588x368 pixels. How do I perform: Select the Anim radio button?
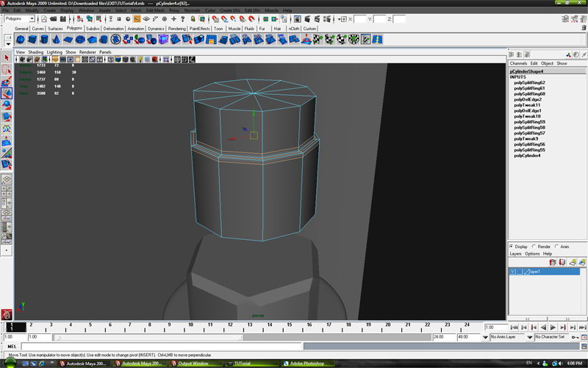click(x=556, y=247)
